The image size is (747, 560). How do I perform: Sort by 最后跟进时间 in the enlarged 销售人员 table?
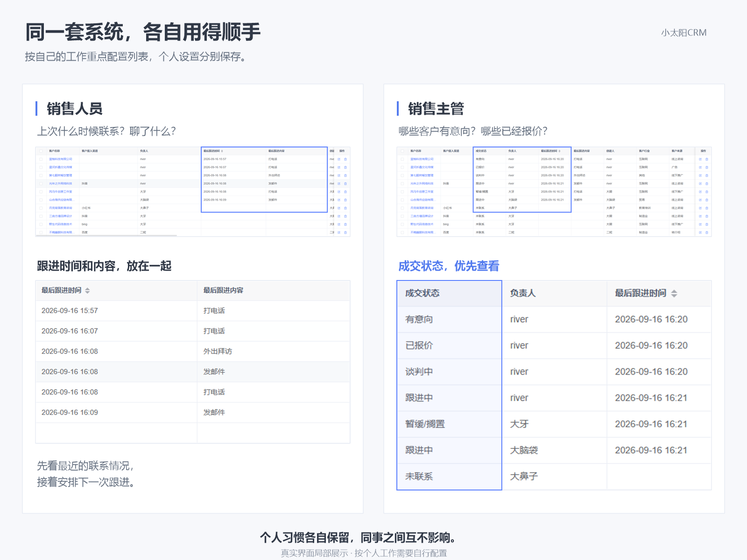tap(87, 291)
